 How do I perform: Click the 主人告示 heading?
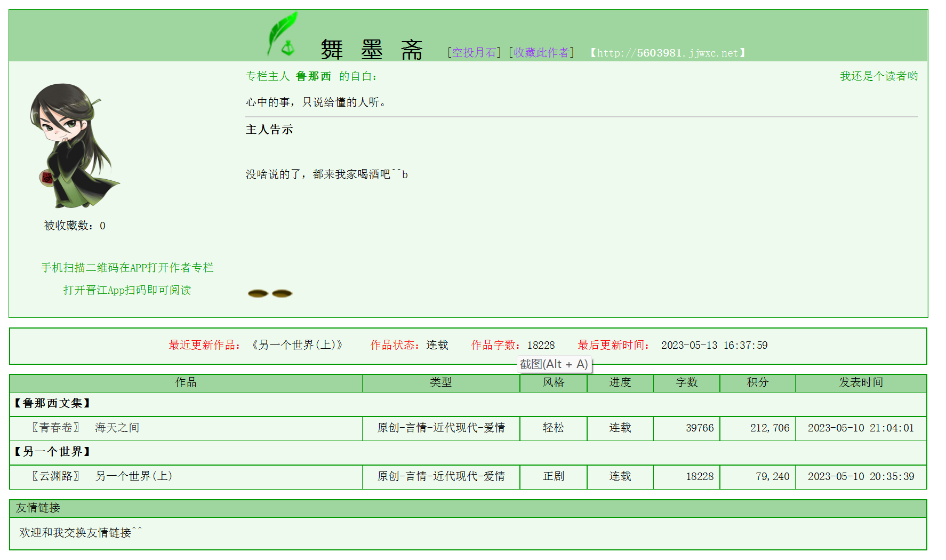[x=269, y=130]
